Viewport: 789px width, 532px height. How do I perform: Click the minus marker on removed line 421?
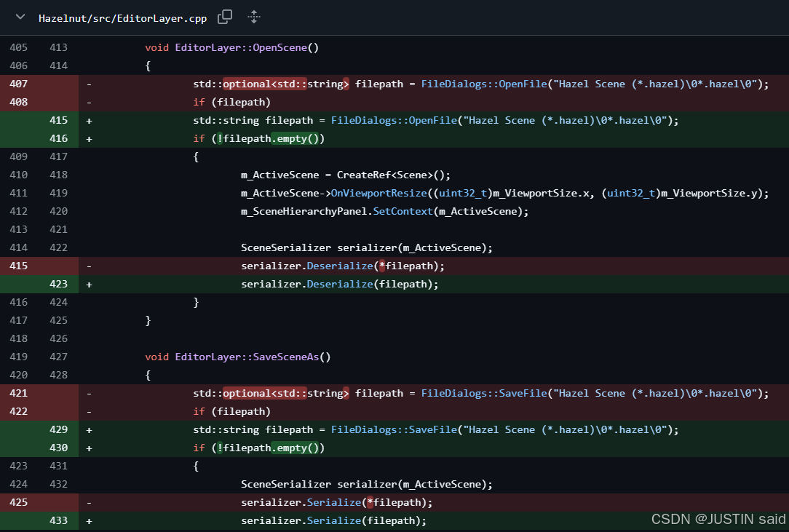(89, 393)
